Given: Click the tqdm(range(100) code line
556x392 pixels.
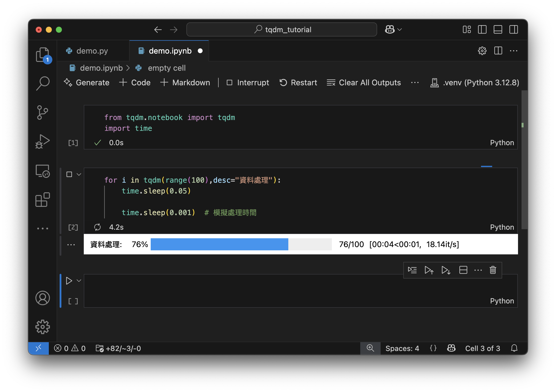Looking at the screenshot, I should pos(192,180).
